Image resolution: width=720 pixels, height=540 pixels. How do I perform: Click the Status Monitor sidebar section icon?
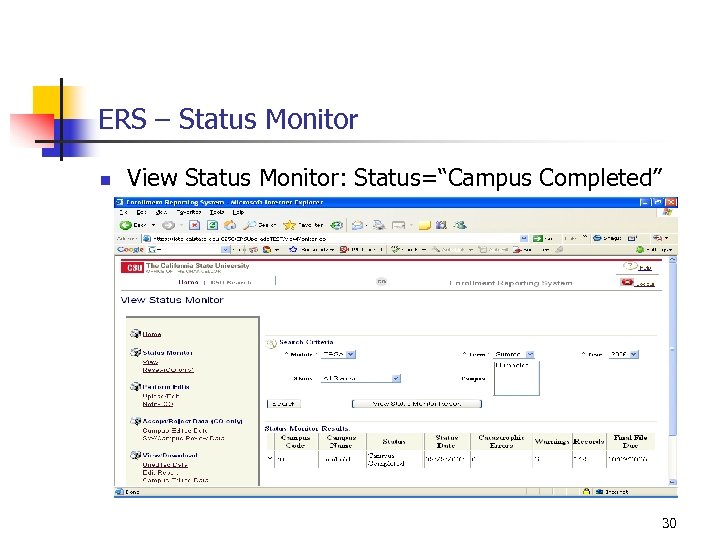click(135, 352)
